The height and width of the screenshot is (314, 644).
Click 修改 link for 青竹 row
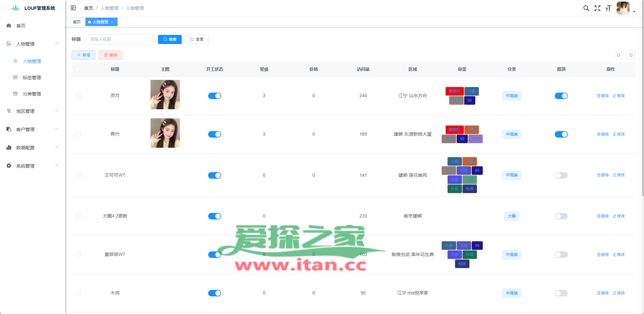[x=619, y=134]
